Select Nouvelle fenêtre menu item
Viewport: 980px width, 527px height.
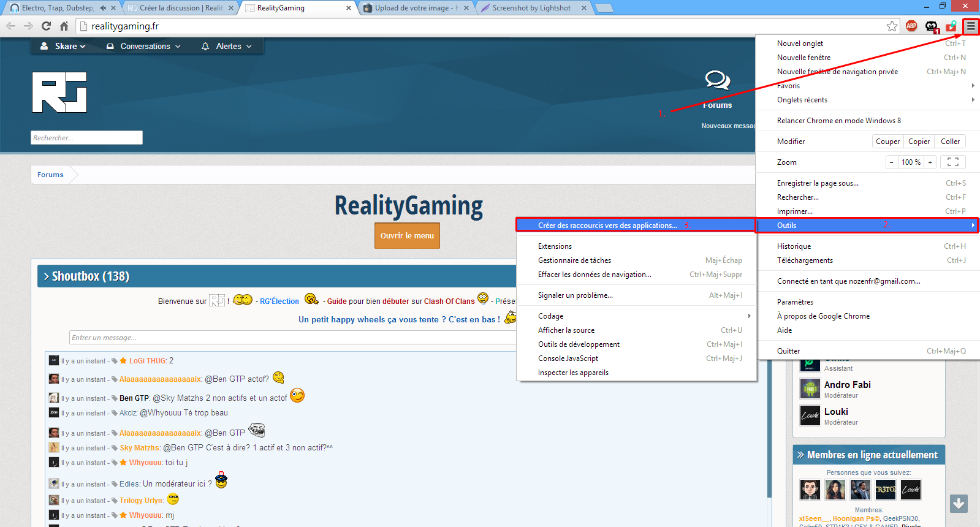(x=868, y=58)
